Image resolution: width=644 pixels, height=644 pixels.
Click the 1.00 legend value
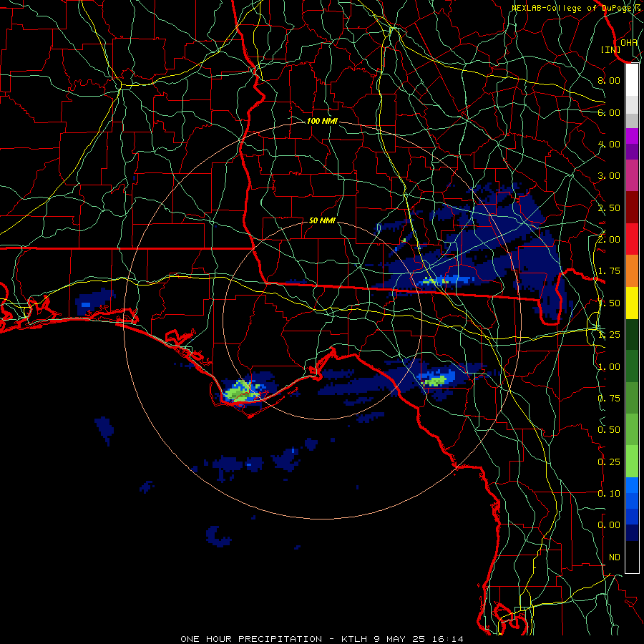point(609,367)
